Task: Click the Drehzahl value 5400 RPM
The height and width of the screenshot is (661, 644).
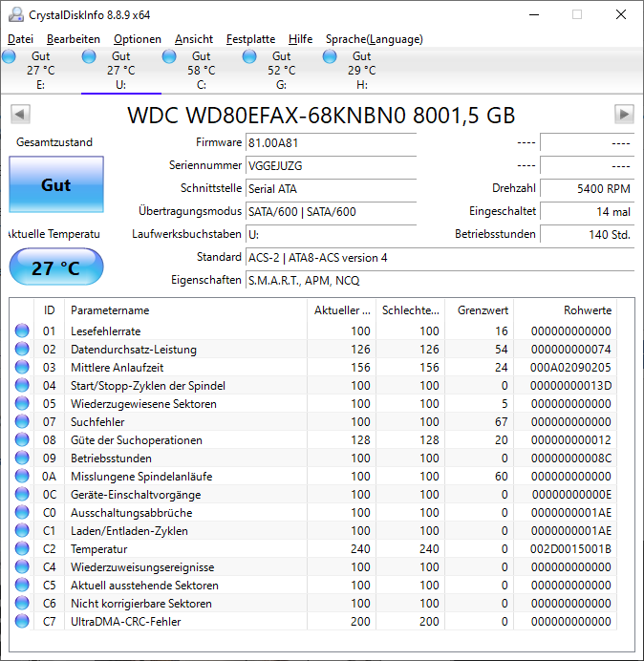Action: point(587,188)
